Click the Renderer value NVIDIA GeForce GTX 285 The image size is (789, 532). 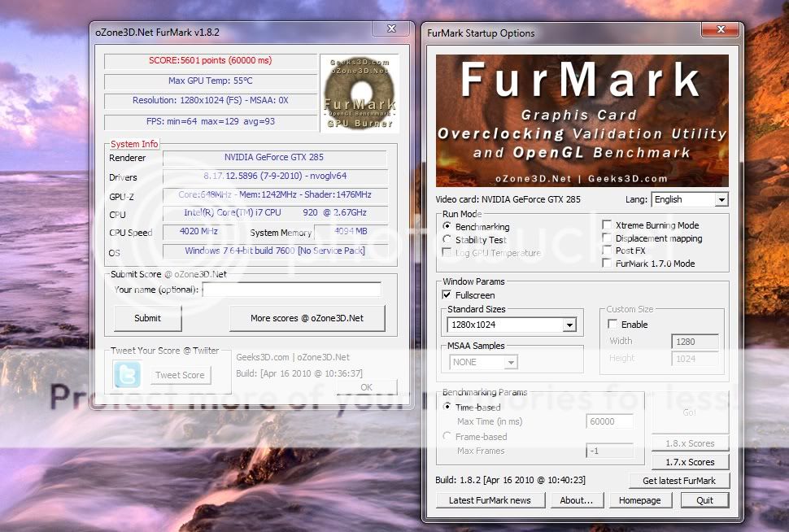click(274, 157)
